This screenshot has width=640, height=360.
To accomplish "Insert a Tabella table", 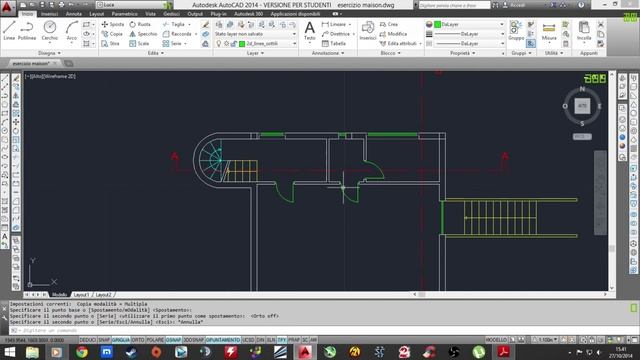I will 334,43.
